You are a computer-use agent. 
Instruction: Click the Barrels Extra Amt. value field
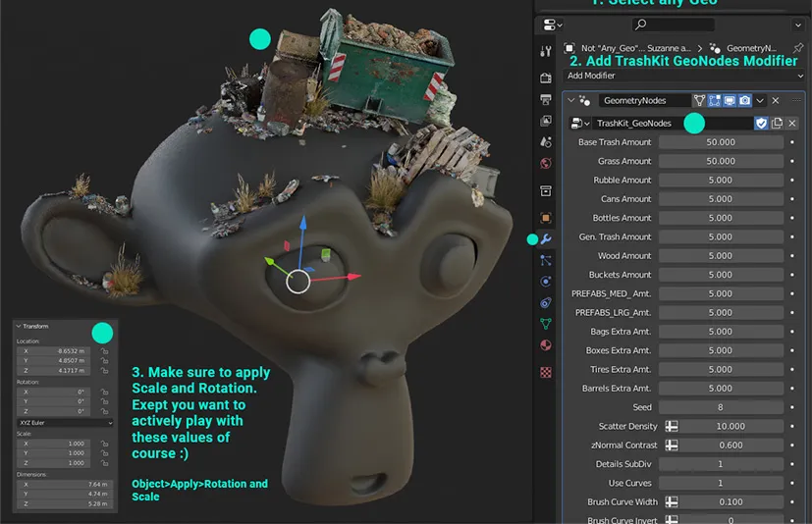[721, 389]
